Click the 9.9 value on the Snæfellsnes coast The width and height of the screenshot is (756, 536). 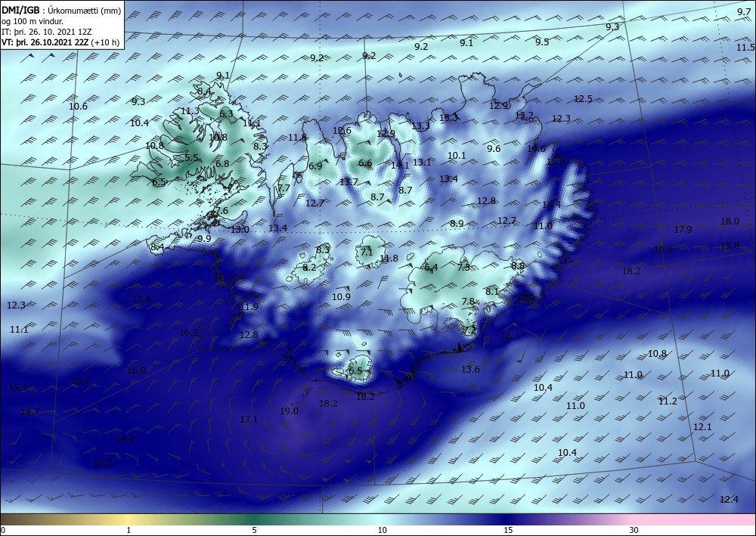(204, 239)
